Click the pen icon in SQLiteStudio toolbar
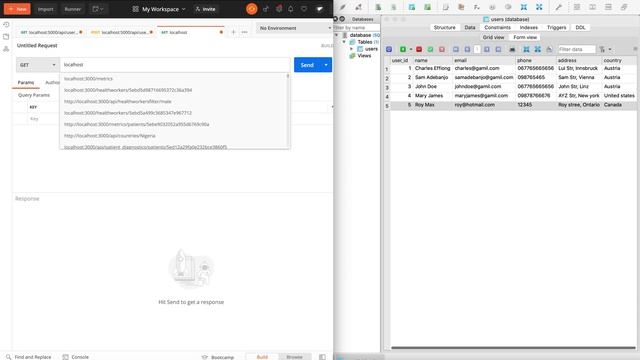 [x=342, y=7]
